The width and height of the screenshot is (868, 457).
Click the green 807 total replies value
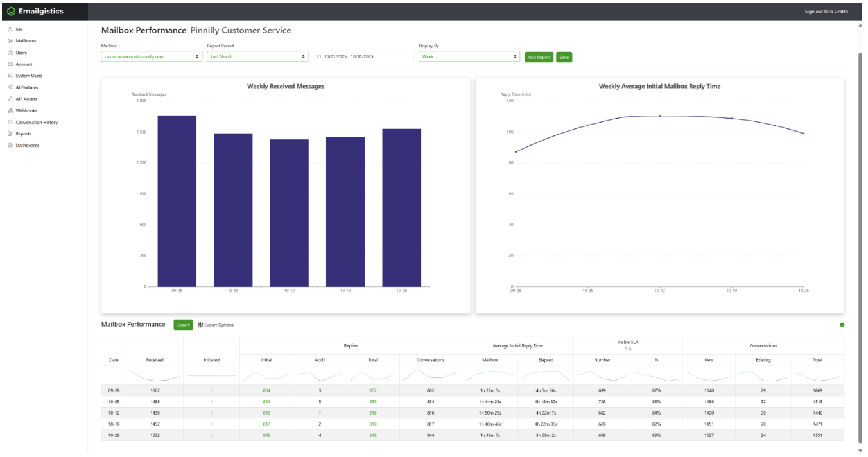(x=373, y=390)
